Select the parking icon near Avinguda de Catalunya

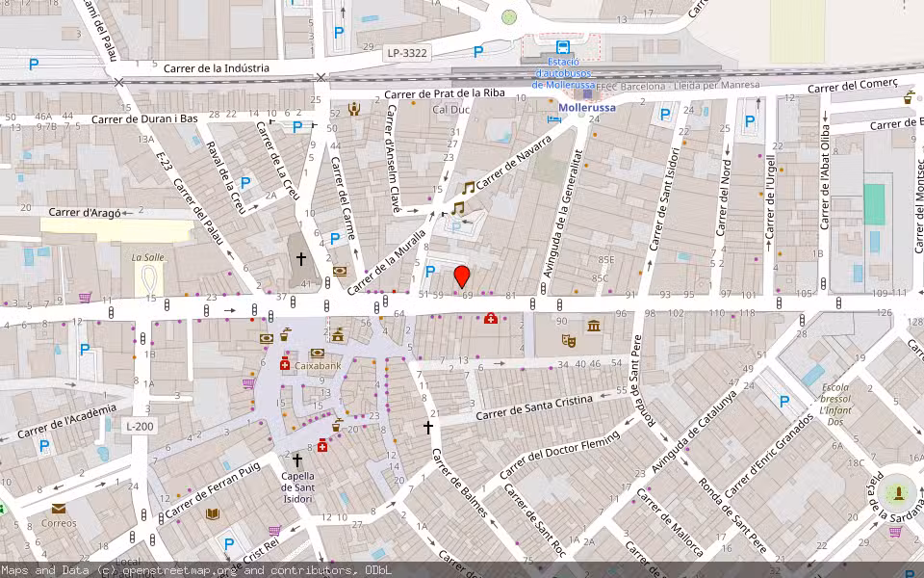pos(784,402)
